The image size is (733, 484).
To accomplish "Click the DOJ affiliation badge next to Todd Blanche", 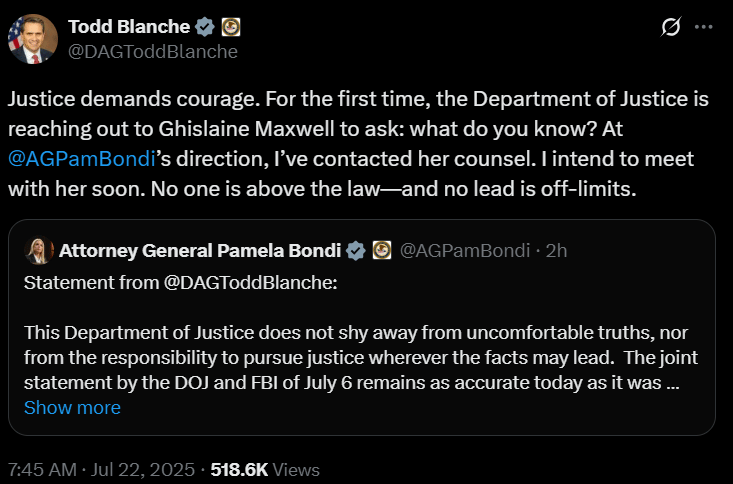I will [229, 26].
